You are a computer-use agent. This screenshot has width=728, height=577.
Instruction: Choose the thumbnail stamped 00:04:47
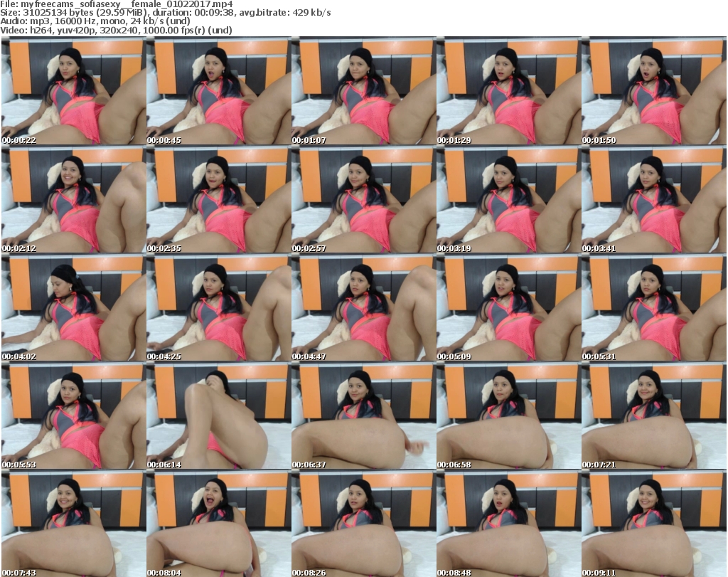pos(363,307)
